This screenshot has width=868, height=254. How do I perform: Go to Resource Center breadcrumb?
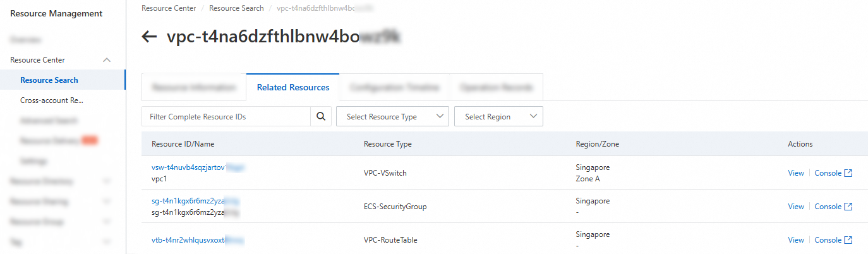168,8
